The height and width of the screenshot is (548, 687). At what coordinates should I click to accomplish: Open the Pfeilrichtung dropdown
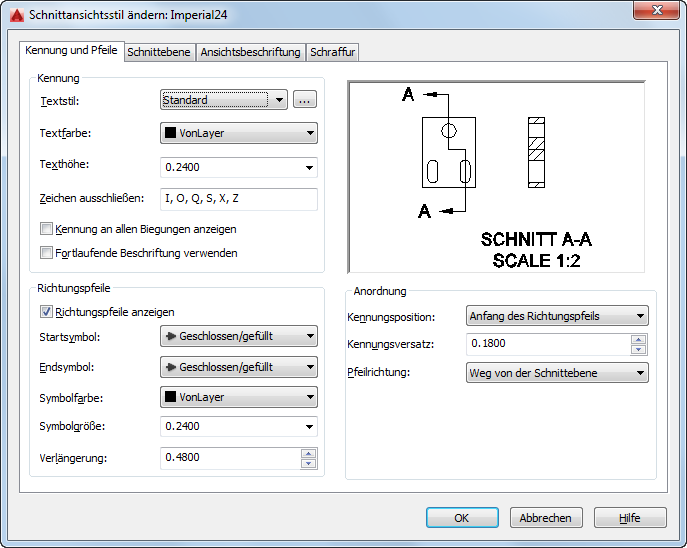coord(557,373)
